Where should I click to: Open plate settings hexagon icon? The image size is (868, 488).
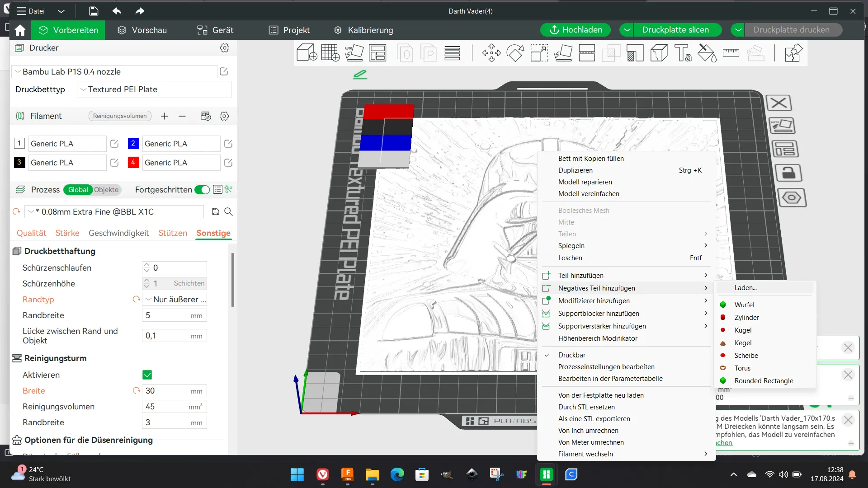coord(792,198)
